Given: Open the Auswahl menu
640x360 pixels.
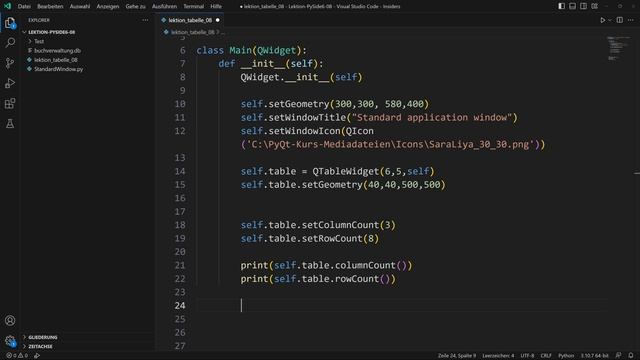Looking at the screenshot, I should [x=80, y=6].
